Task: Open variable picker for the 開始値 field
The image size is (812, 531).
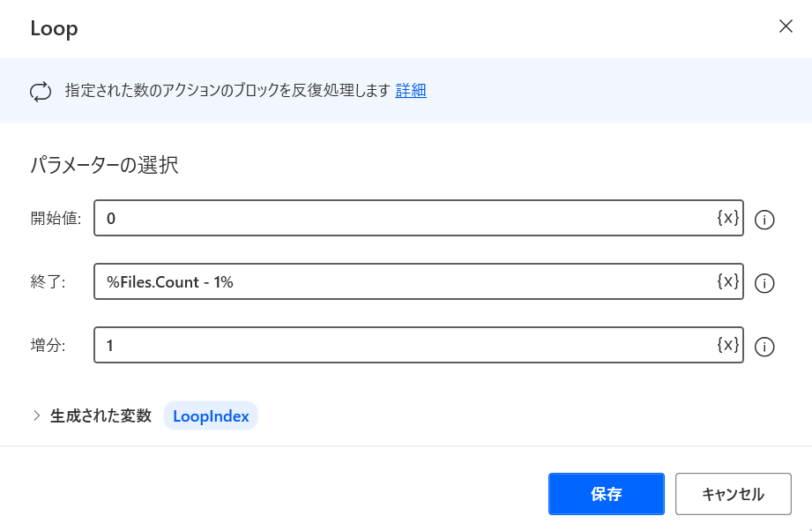Action: tap(727, 218)
